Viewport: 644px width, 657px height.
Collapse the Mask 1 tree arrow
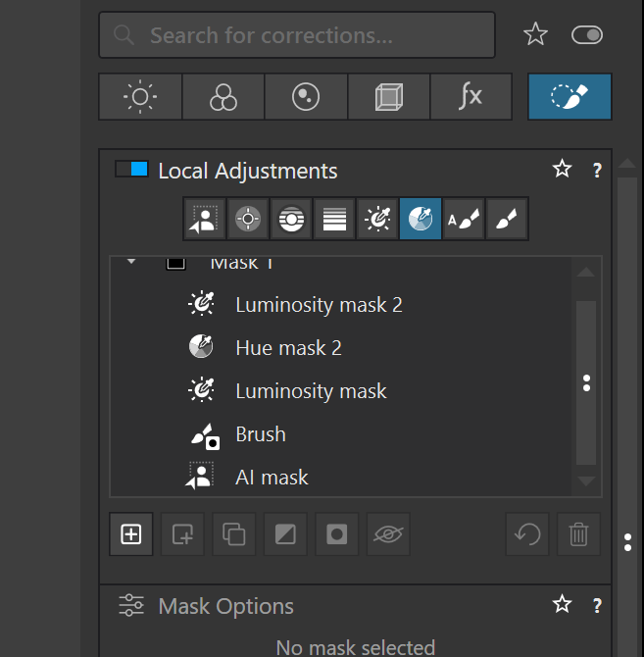[131, 263]
